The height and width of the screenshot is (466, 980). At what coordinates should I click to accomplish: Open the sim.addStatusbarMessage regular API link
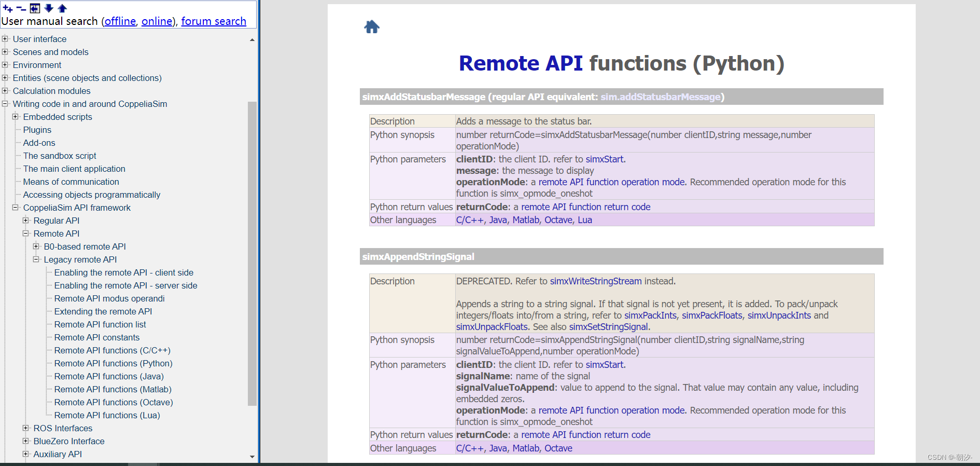[x=660, y=97]
